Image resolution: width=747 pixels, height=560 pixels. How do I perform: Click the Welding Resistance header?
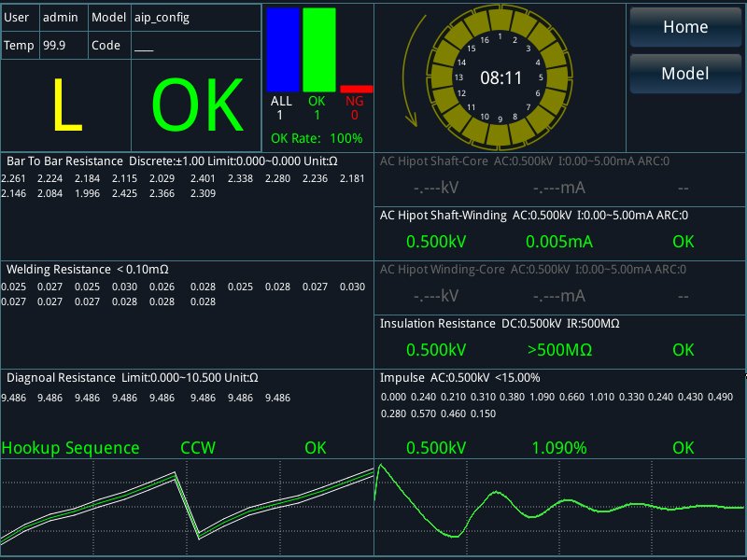click(x=88, y=270)
